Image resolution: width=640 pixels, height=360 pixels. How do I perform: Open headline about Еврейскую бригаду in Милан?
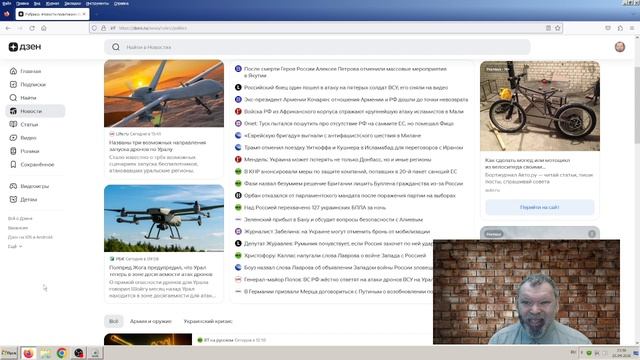(332, 136)
